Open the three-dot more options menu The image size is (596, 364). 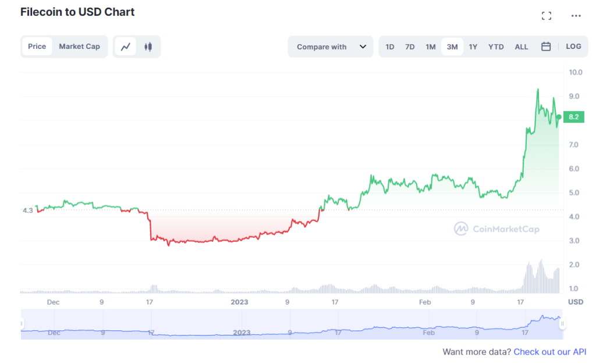576,16
